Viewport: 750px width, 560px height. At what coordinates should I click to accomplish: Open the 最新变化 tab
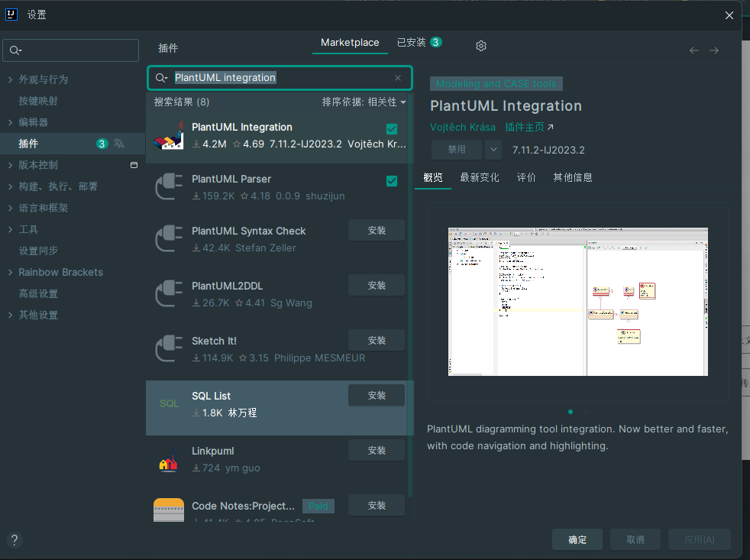click(x=480, y=177)
